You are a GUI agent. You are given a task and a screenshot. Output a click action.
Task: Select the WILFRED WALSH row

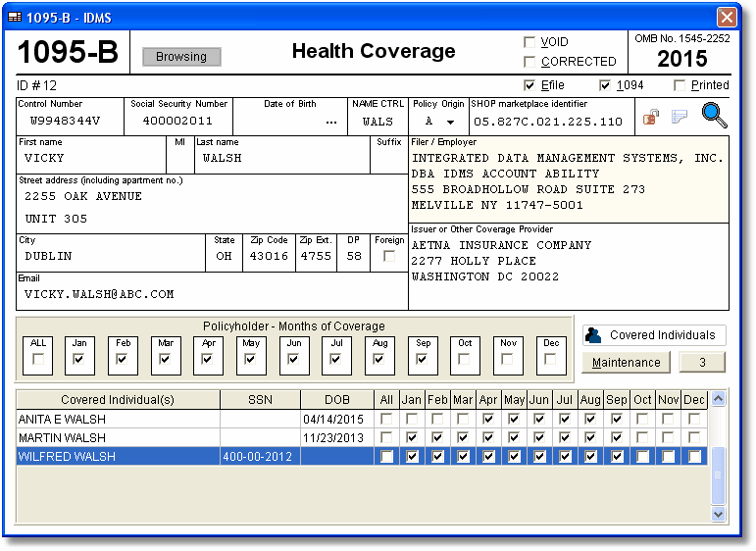[362, 457]
